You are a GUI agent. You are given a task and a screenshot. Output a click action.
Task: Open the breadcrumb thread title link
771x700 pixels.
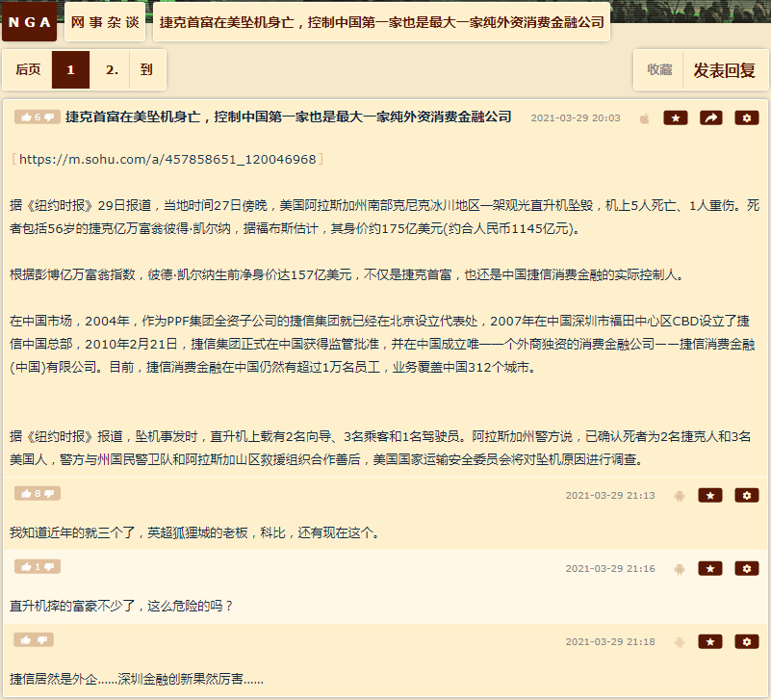pyautogui.click(x=381, y=22)
